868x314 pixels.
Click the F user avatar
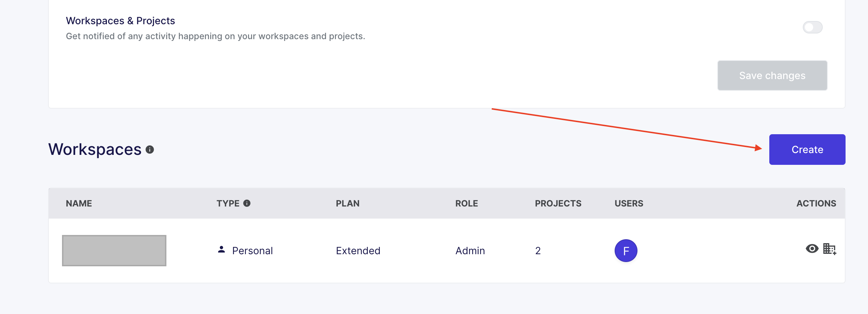pyautogui.click(x=626, y=251)
